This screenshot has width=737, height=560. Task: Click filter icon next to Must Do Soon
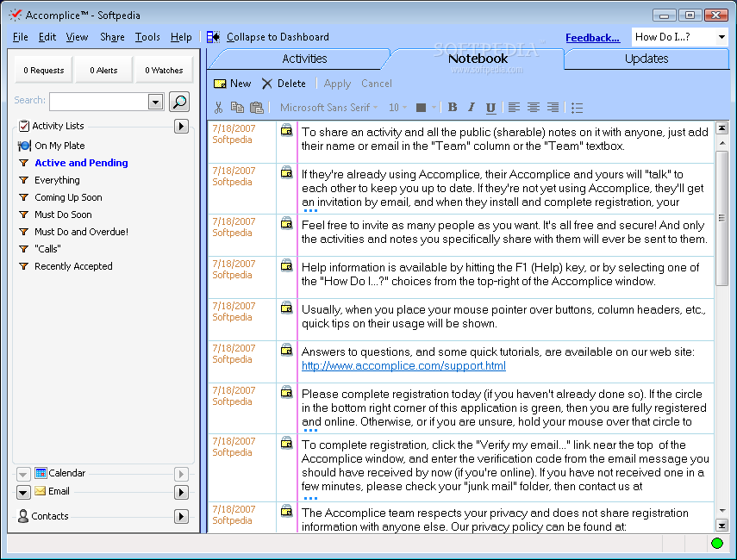23,215
